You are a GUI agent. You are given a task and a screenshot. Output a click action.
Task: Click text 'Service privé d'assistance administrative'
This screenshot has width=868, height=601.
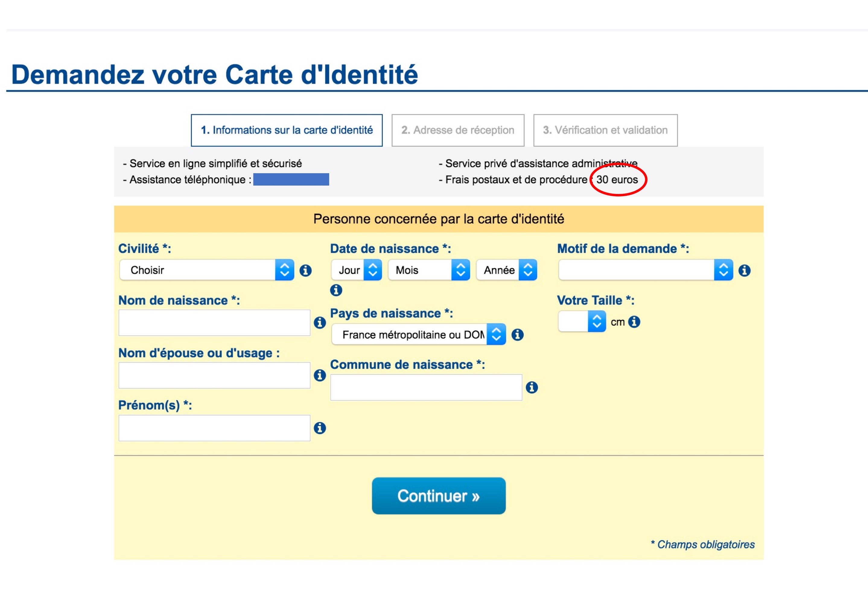click(541, 164)
